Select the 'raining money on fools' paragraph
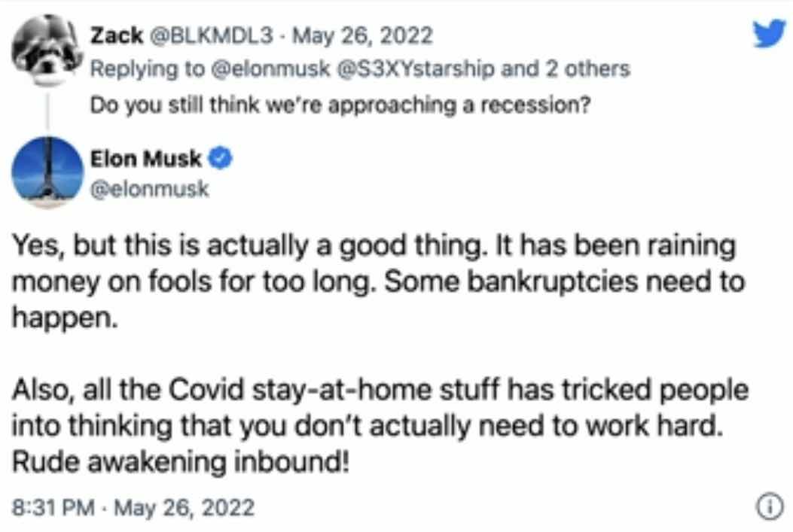Image resolution: width=793 pixels, height=532 pixels. coord(378,281)
